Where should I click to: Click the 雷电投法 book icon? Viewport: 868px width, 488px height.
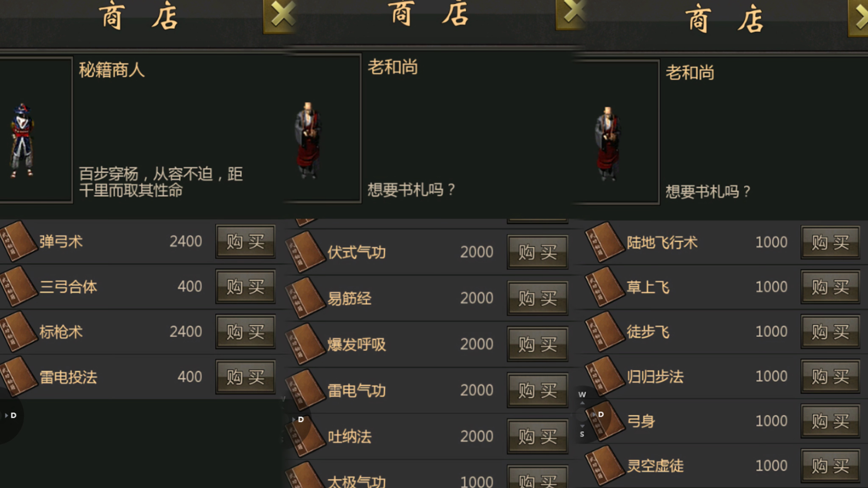coord(18,377)
